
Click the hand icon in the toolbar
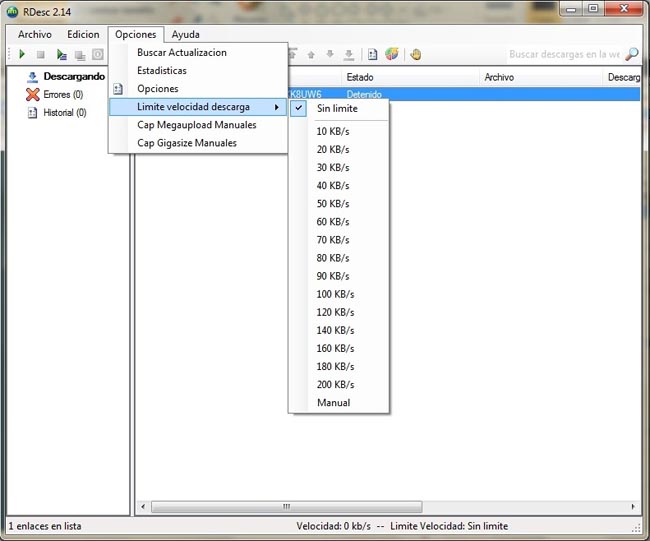coord(415,54)
